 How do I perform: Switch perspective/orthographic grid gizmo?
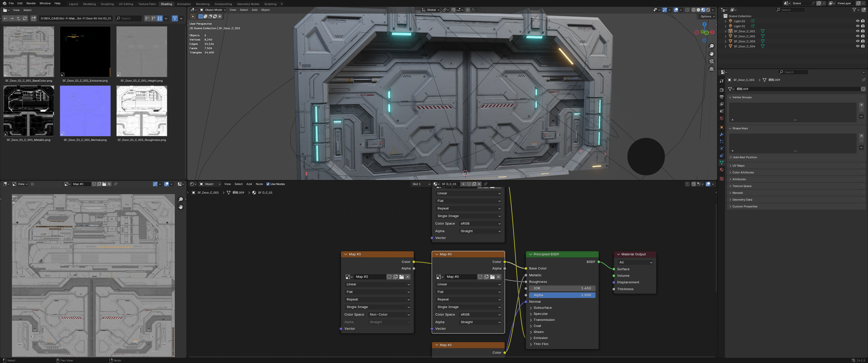711,69
